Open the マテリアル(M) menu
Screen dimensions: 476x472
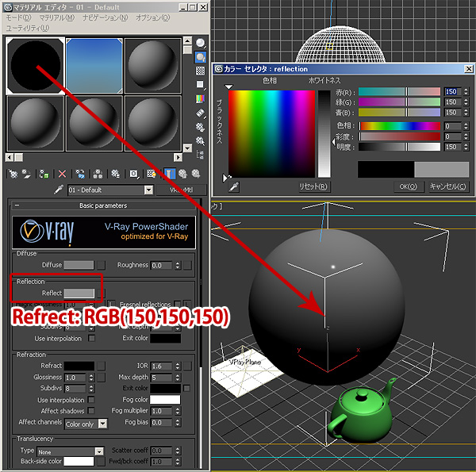[x=57, y=17]
